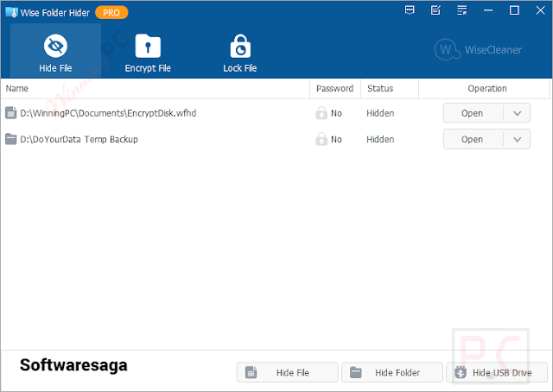Sort by the Password column header

tap(334, 88)
